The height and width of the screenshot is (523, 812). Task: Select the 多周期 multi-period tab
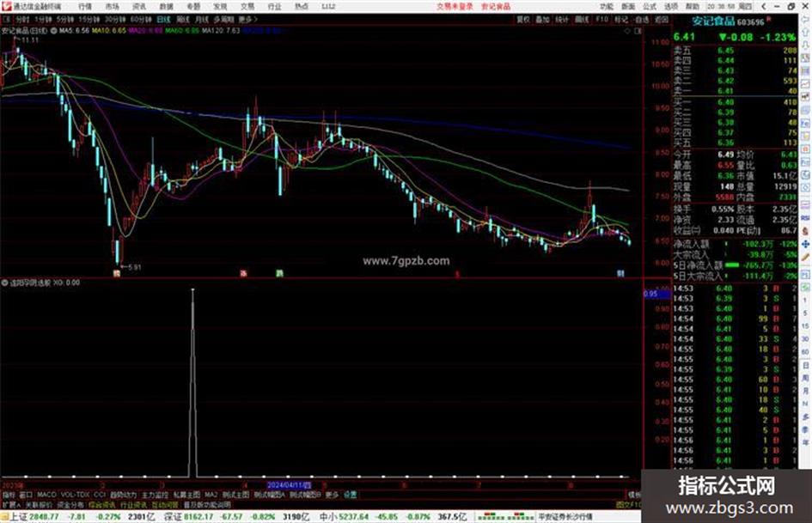coord(223,20)
